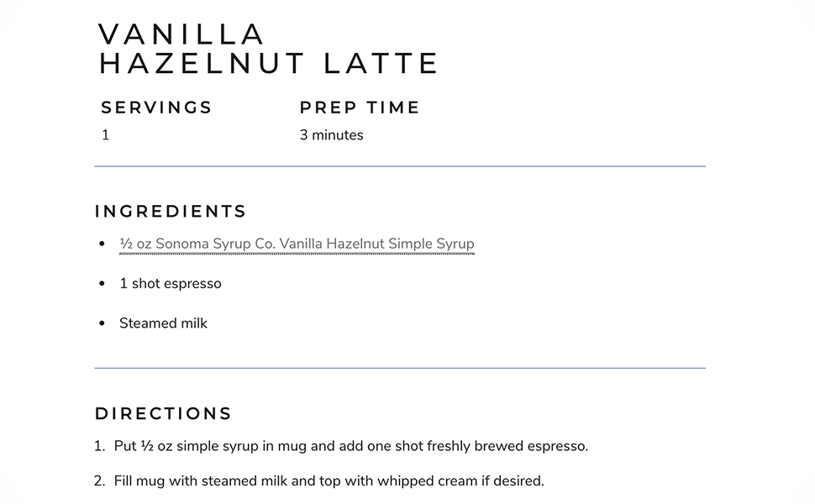Select the "Steamed milk" ingredient text
Image resolution: width=815 pixels, height=504 pixels.
click(163, 323)
